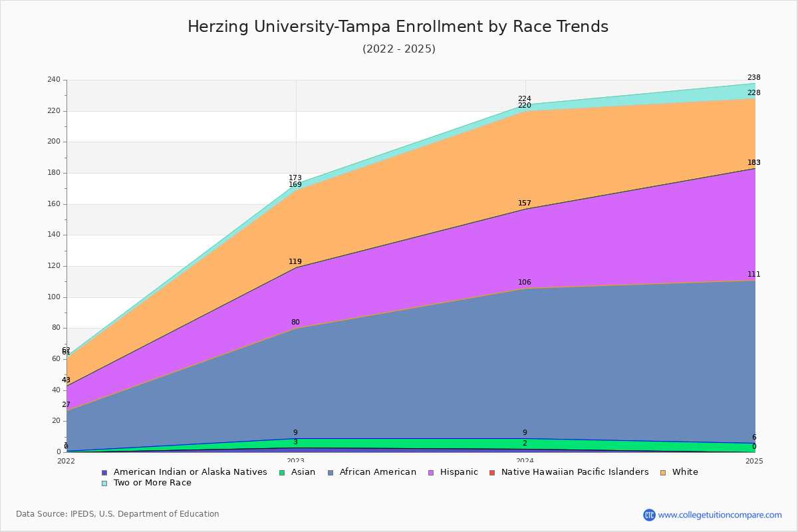Click the 9 data label above 2023
The image size is (798, 532).
coord(295,433)
